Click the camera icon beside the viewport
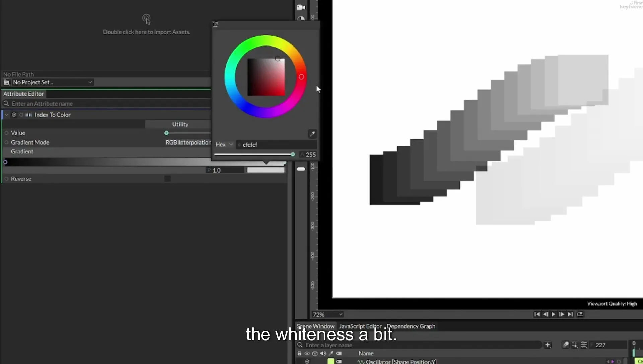 [x=301, y=7]
